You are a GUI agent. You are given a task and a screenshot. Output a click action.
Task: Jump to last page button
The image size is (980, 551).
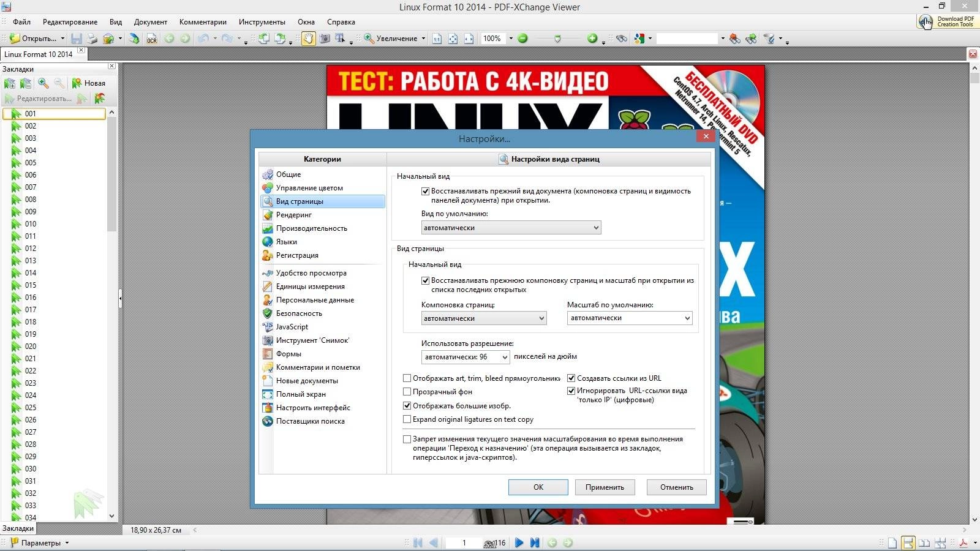(x=535, y=543)
